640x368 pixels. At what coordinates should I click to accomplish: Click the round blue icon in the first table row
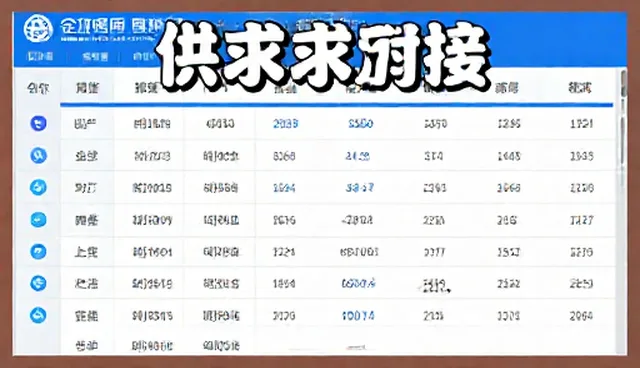[38, 123]
